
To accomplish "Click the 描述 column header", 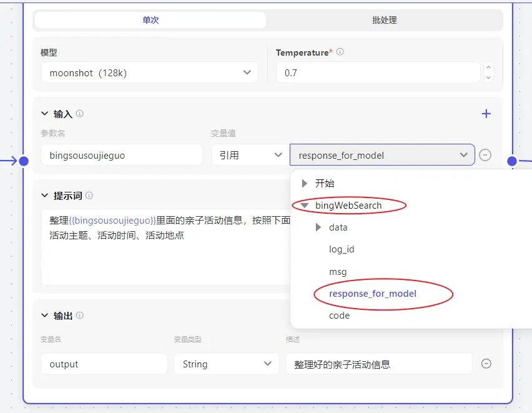I will pos(293,339).
